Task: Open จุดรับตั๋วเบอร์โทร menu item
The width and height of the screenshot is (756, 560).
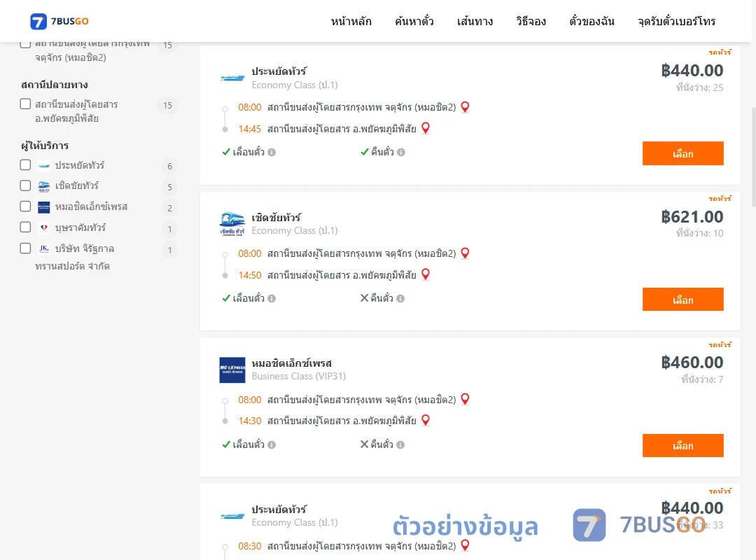Action: [x=676, y=21]
